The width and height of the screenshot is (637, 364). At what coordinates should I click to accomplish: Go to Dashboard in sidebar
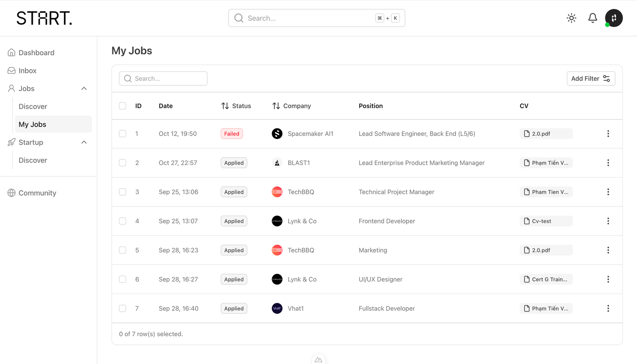[36, 53]
